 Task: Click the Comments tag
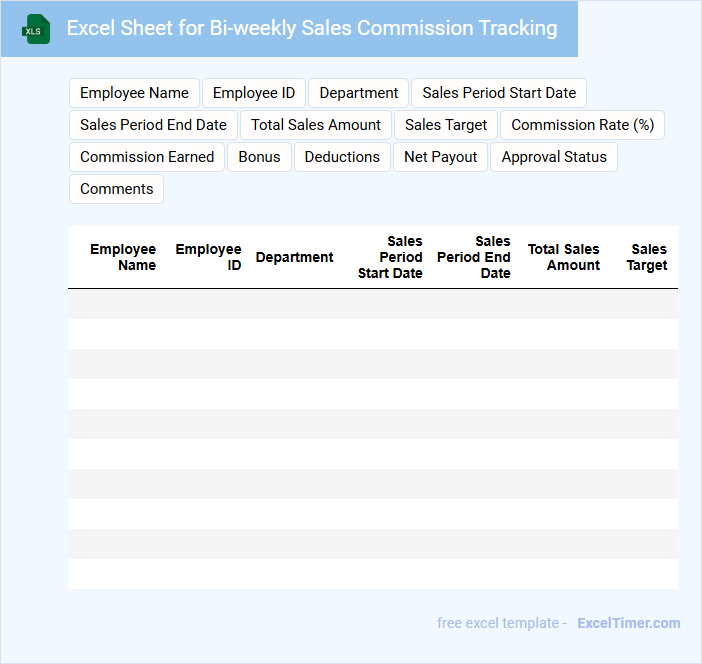click(x=116, y=189)
